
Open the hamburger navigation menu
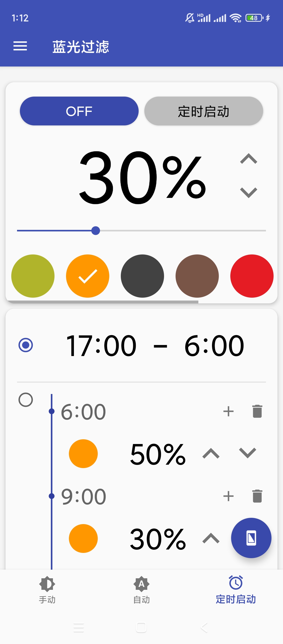(x=20, y=46)
